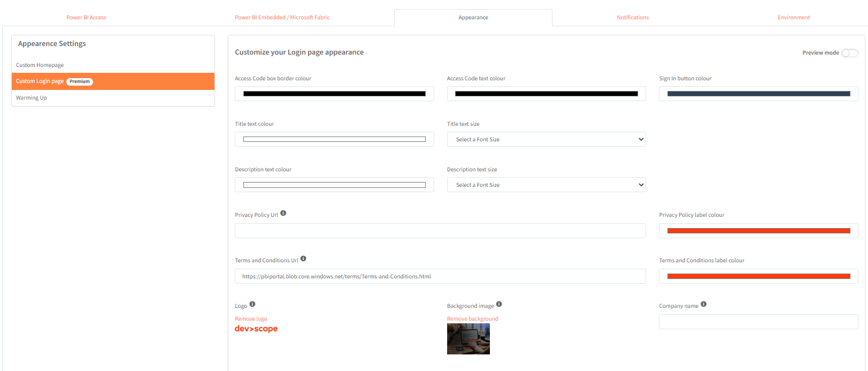Click info icon next to Privacy Policy Url
The height and width of the screenshot is (371, 868).
(283, 213)
